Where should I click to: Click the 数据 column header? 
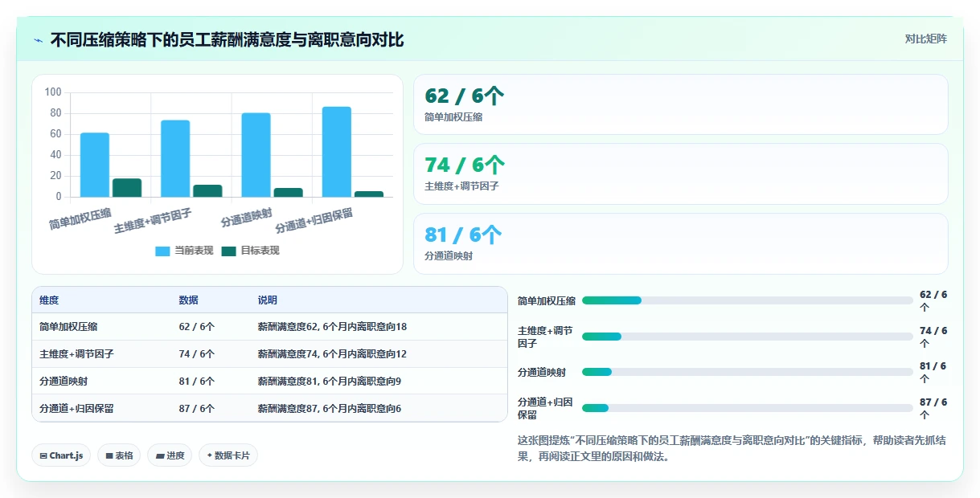coord(188,300)
